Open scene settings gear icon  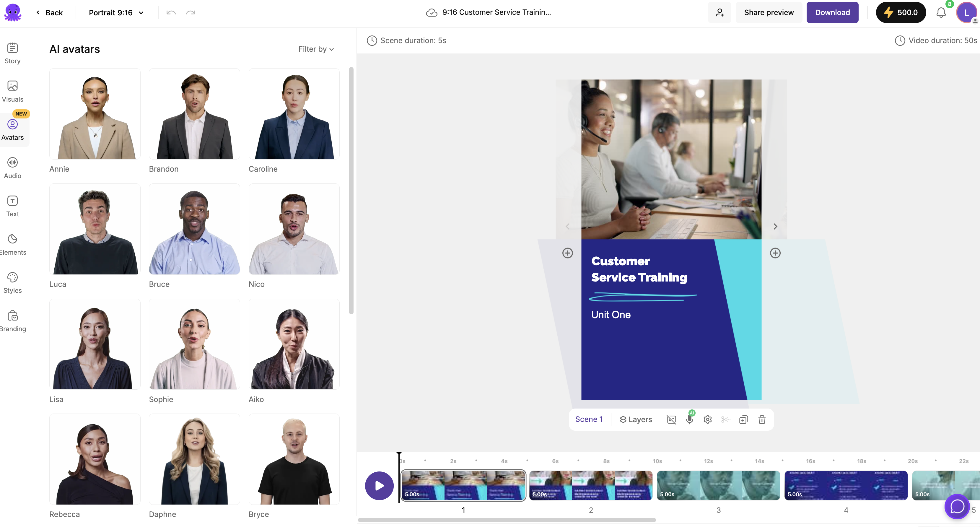(x=708, y=419)
